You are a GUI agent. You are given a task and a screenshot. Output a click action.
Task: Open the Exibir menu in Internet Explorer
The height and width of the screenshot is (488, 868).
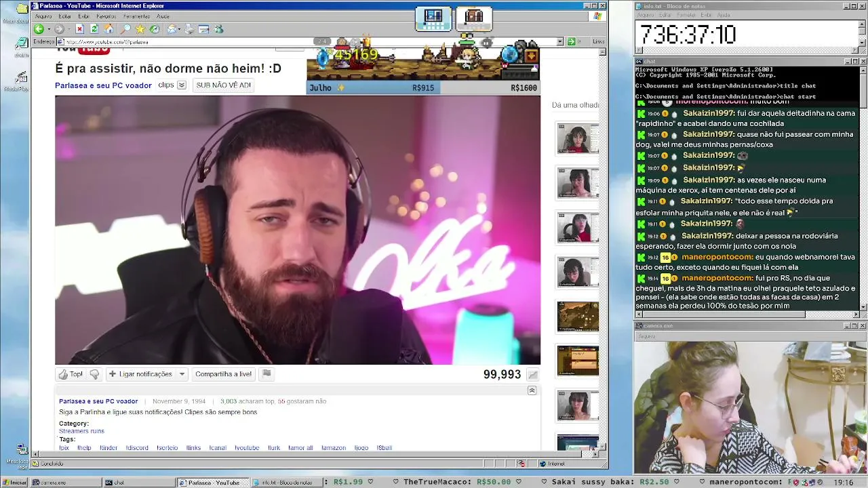point(83,16)
